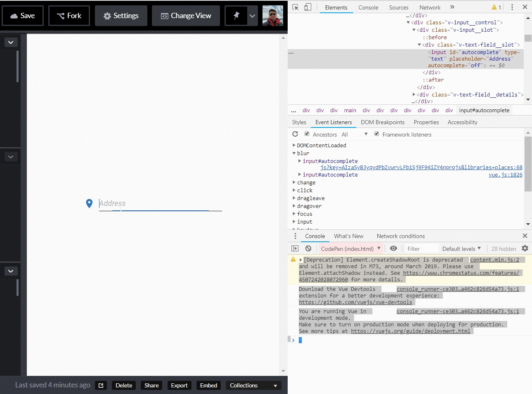The image size is (532, 394).
Task: Open the drawer's three-dot menu
Action: [x=295, y=236]
